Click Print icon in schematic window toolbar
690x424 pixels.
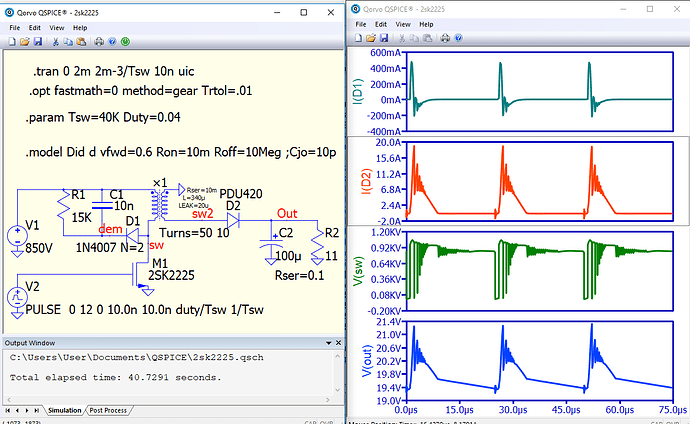[98, 42]
